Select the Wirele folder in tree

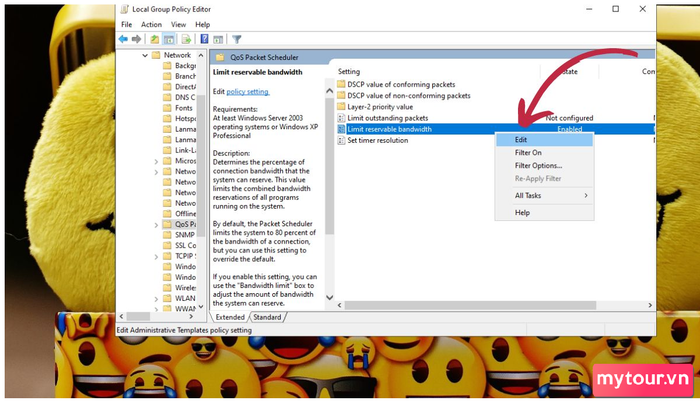tap(185, 288)
